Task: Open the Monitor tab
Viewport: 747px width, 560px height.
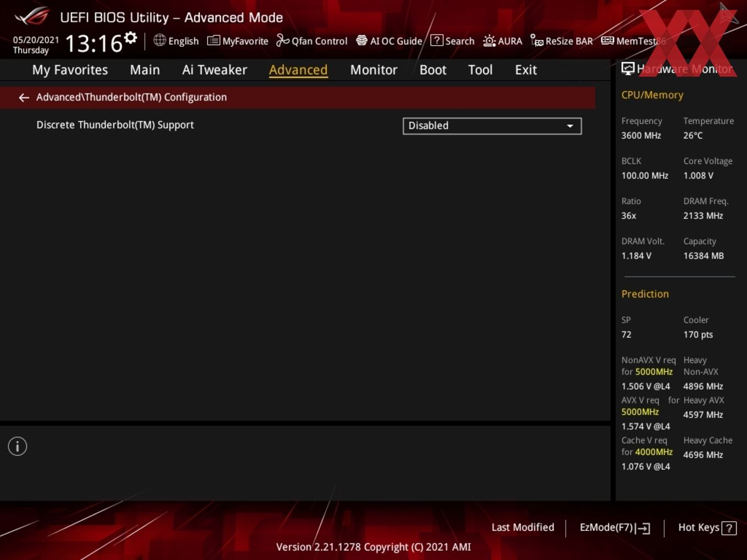Action: coord(374,70)
